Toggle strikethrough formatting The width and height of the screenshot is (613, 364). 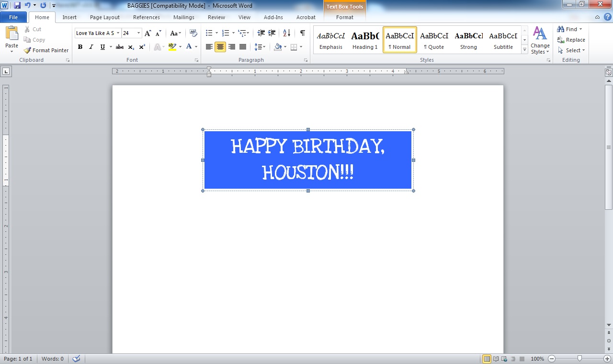pos(120,47)
